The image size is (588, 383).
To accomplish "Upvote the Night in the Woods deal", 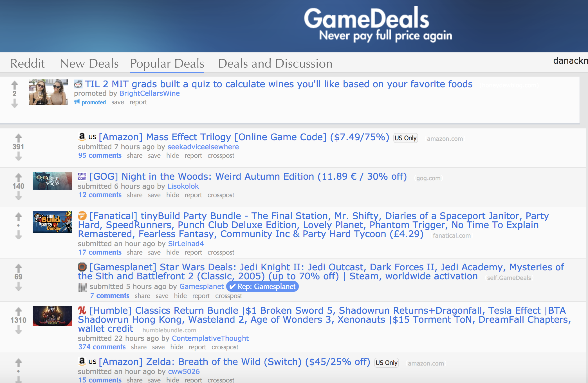I will (18, 177).
